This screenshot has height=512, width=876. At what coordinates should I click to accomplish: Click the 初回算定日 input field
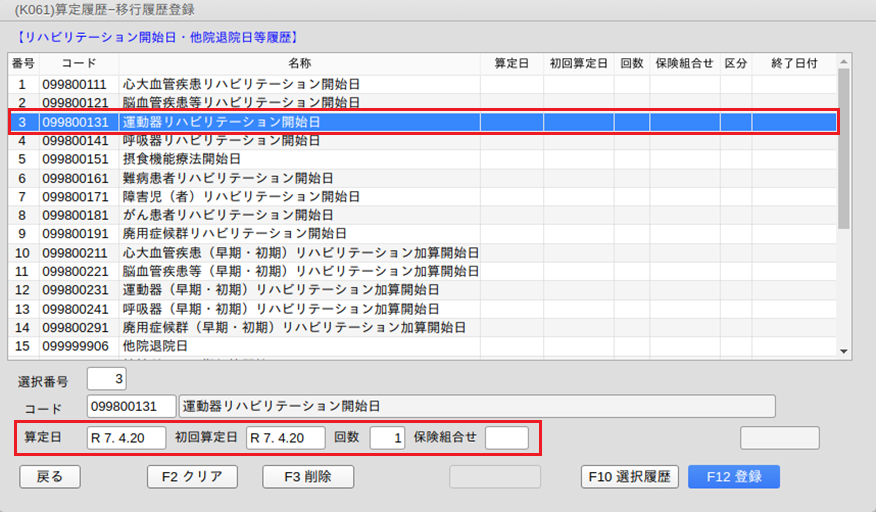[x=286, y=438]
